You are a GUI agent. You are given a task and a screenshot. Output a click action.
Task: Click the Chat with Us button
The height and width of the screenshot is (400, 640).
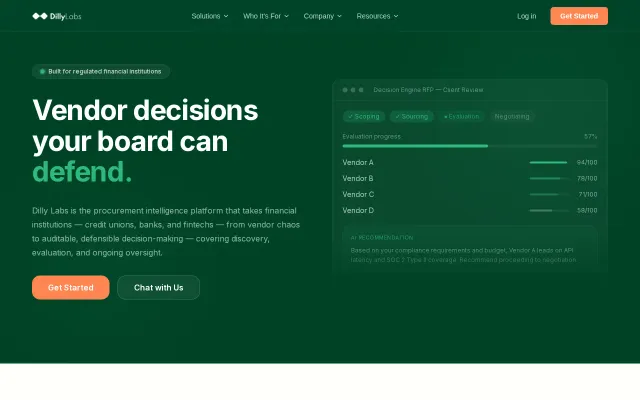tap(158, 287)
